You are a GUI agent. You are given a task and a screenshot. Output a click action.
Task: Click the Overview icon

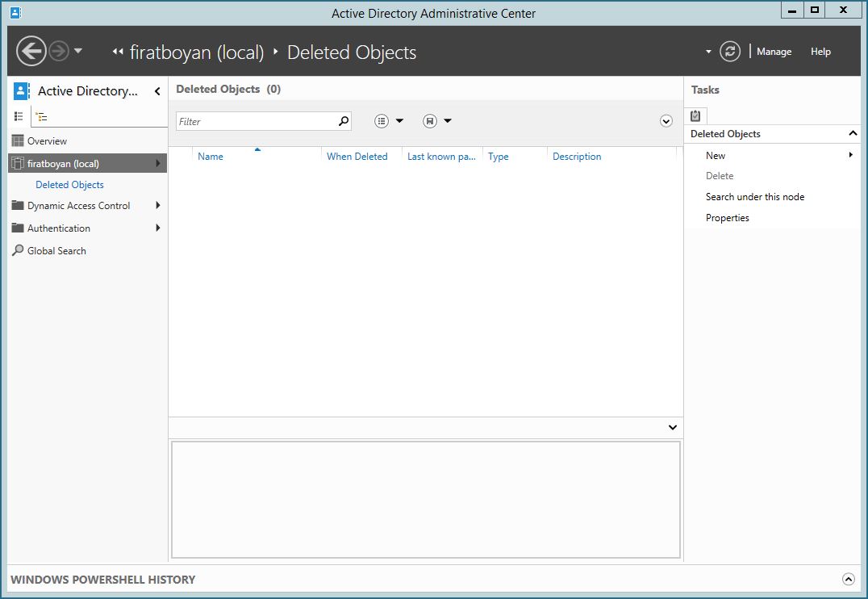click(18, 140)
